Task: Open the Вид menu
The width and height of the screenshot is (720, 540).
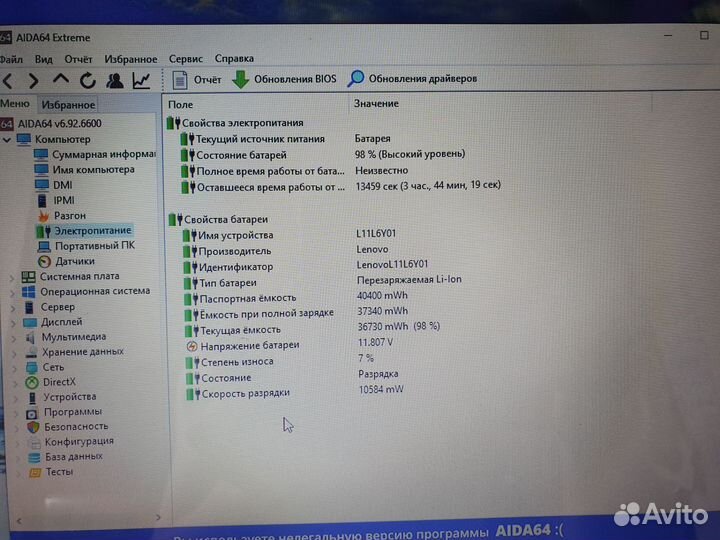Action: tap(44, 60)
